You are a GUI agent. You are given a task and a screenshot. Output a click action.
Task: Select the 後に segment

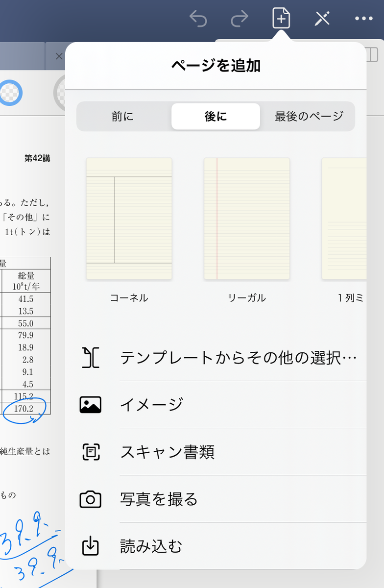(216, 116)
